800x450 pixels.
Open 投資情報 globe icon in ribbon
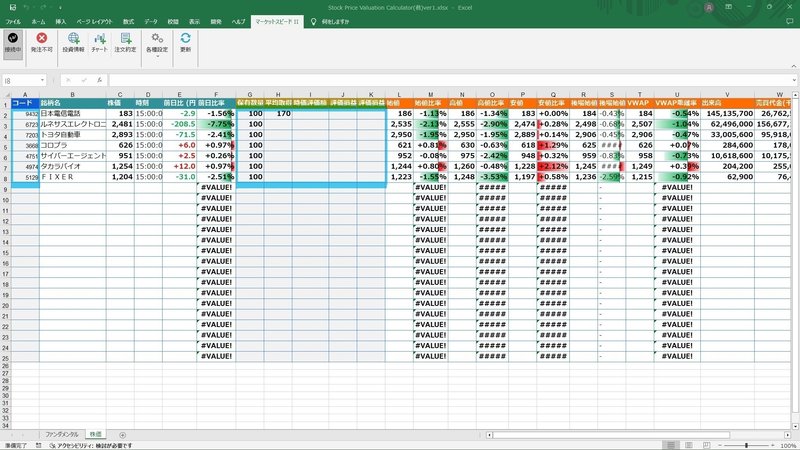(x=73, y=42)
